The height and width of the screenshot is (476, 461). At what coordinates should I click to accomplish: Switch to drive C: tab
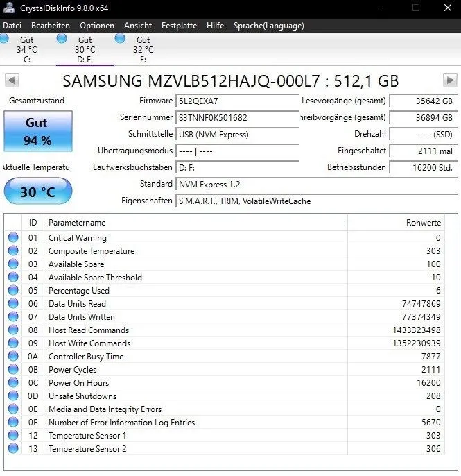tap(26, 49)
